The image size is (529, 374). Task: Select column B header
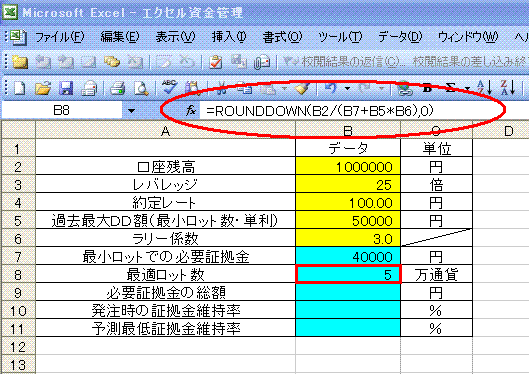pos(348,131)
